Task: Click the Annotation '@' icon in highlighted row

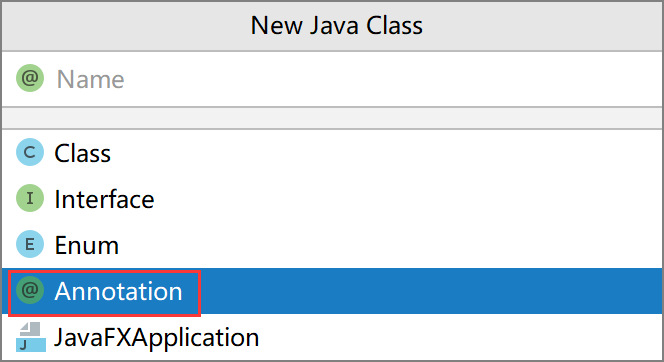Action: click(30, 290)
